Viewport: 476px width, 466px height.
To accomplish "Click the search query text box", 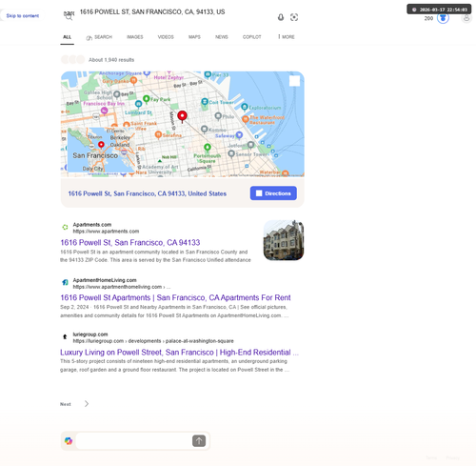I will coord(152,12).
